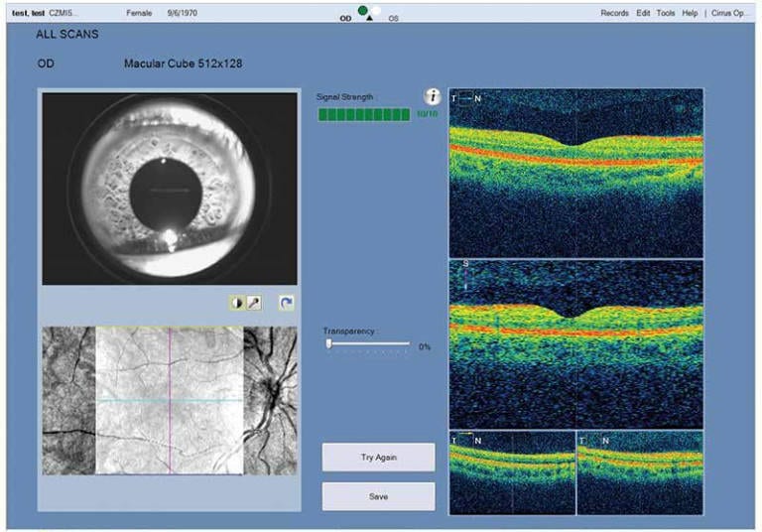
Task: Click the cyan horizontal scan line on fundus
Action: coord(170,401)
